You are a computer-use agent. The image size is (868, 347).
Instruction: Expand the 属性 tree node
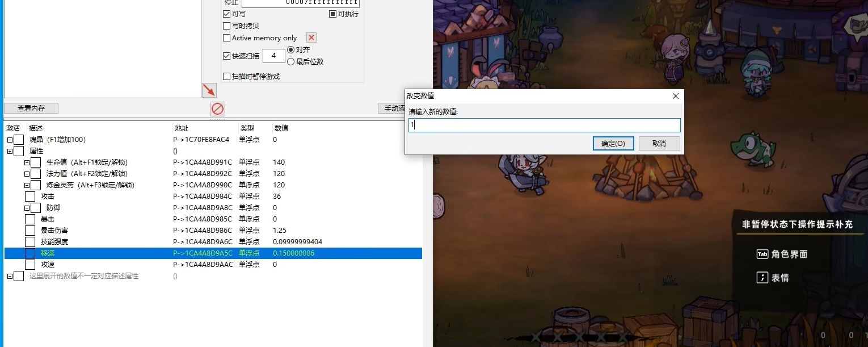tap(10, 151)
